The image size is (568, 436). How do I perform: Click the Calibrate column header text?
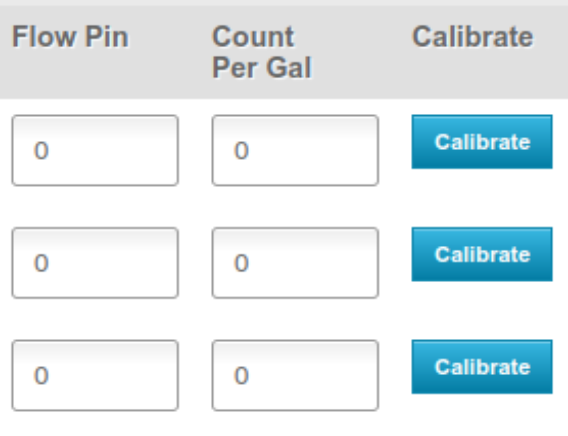click(x=473, y=37)
